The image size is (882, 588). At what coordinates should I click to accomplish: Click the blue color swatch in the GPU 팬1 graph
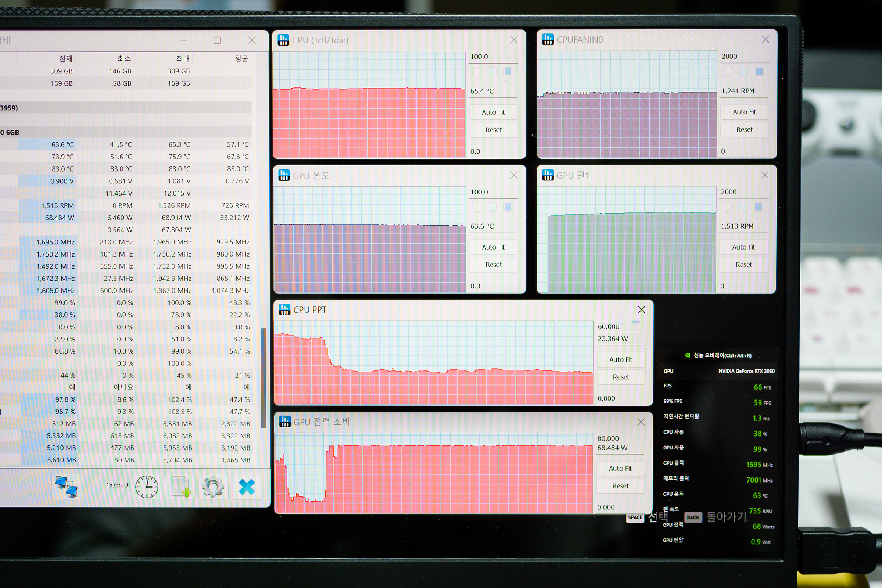coord(758,207)
